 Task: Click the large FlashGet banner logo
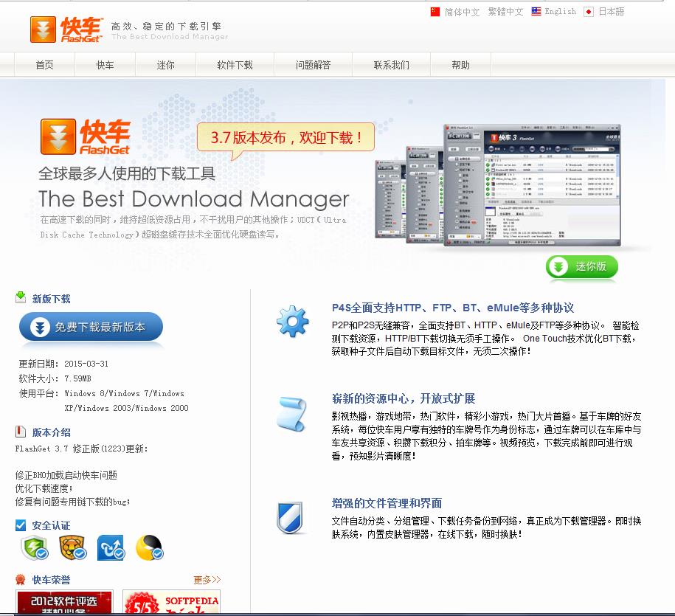(x=86, y=137)
